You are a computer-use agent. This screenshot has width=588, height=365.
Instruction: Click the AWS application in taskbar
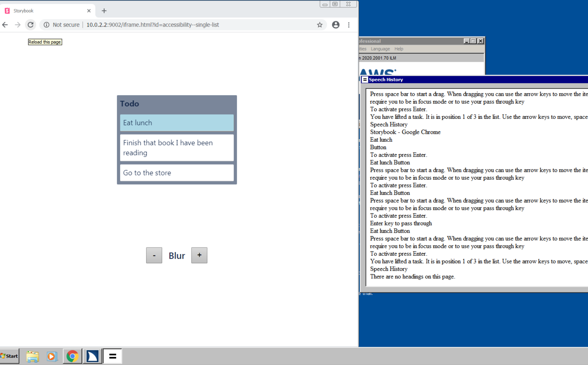pyautogui.click(x=92, y=356)
